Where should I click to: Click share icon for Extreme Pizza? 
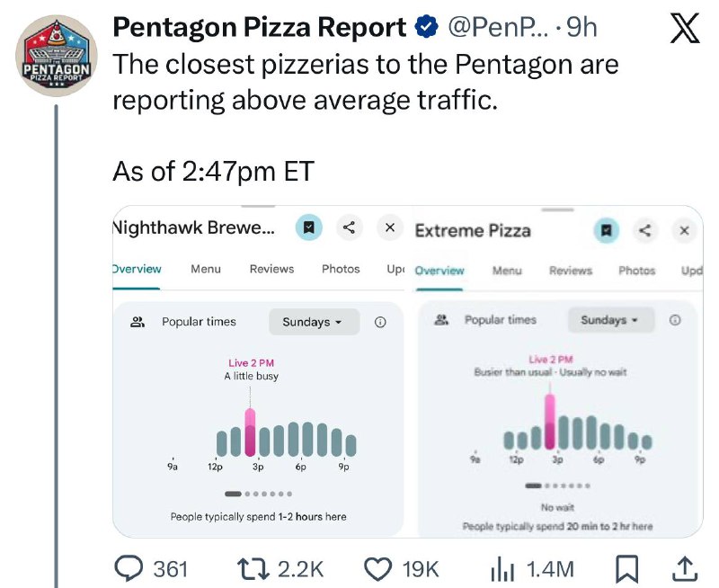(x=644, y=231)
